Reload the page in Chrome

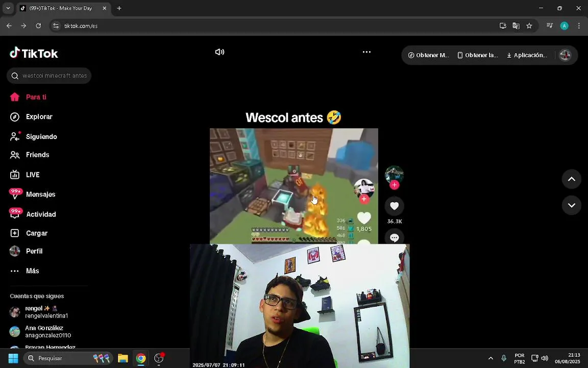38,26
